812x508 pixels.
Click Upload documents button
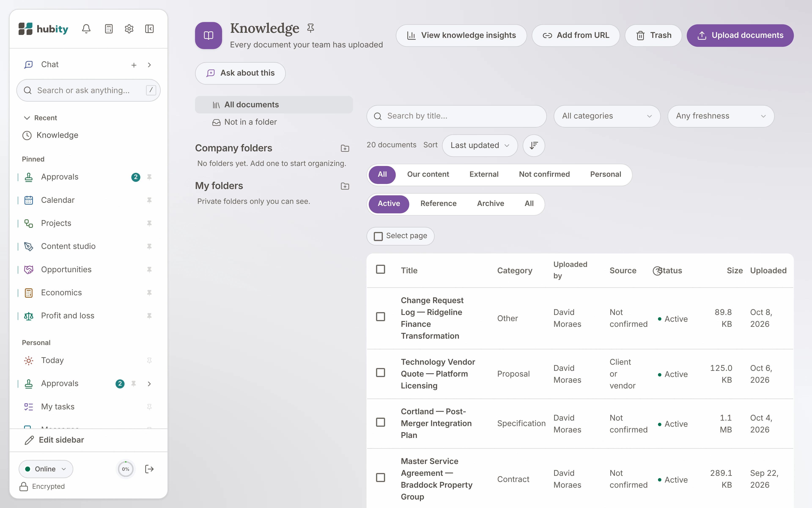(740, 35)
